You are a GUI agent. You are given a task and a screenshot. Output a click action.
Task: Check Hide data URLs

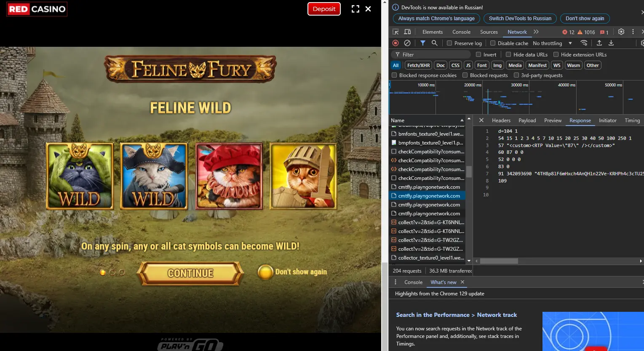(x=508, y=54)
